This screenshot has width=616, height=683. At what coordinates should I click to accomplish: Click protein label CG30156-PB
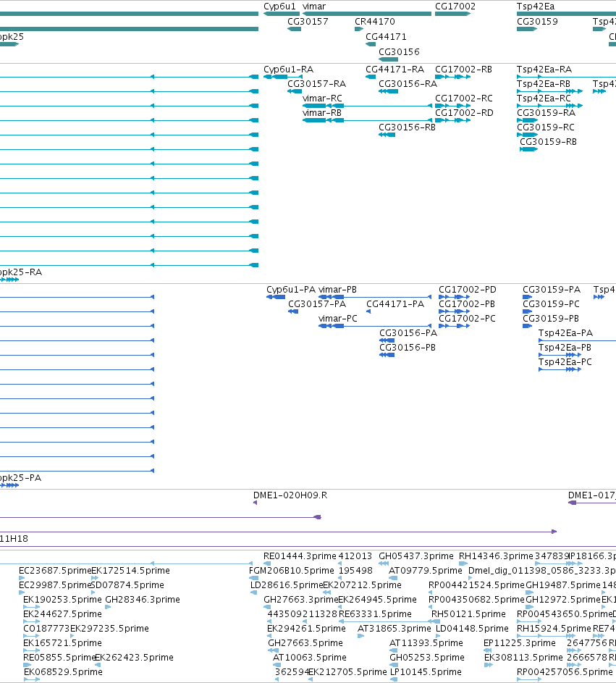408,347
